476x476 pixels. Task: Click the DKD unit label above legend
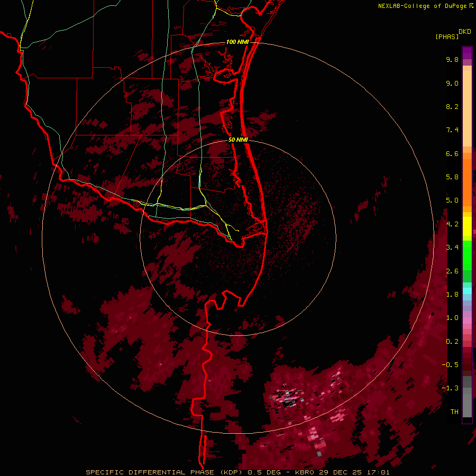(x=465, y=32)
